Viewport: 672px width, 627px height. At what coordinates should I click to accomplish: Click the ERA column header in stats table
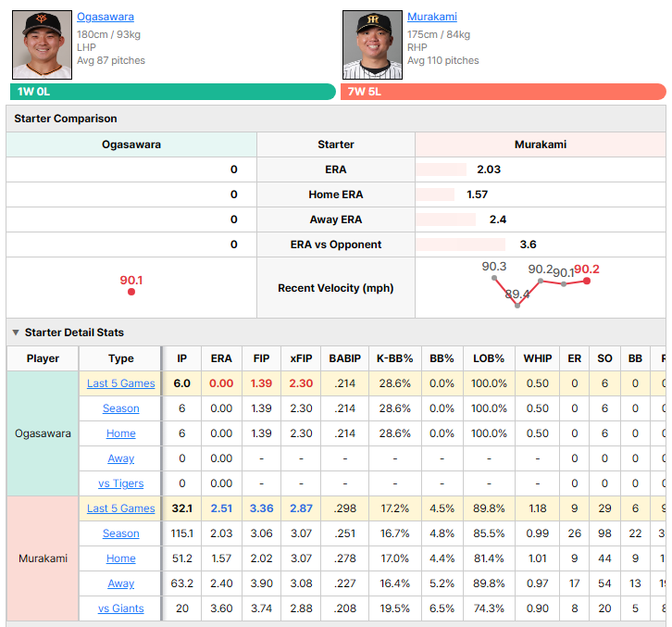tap(221, 358)
